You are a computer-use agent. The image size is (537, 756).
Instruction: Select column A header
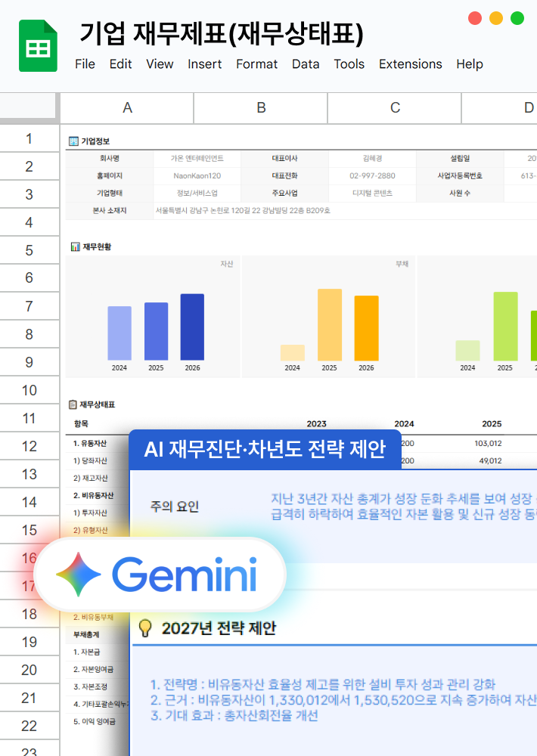127,107
